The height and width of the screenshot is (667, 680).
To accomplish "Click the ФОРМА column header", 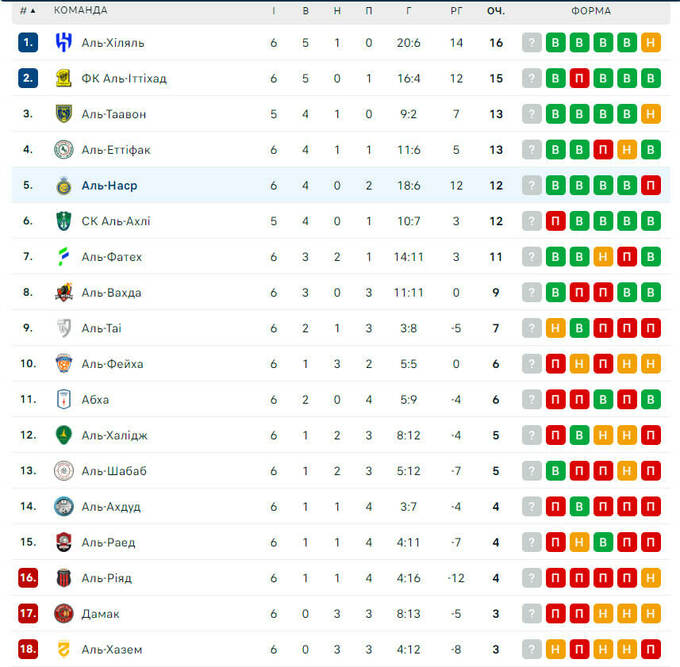I will point(591,11).
